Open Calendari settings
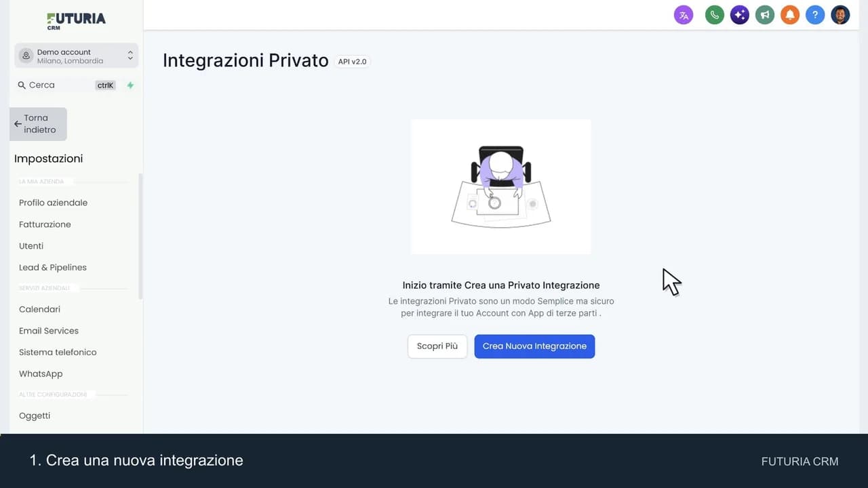 pyautogui.click(x=39, y=309)
